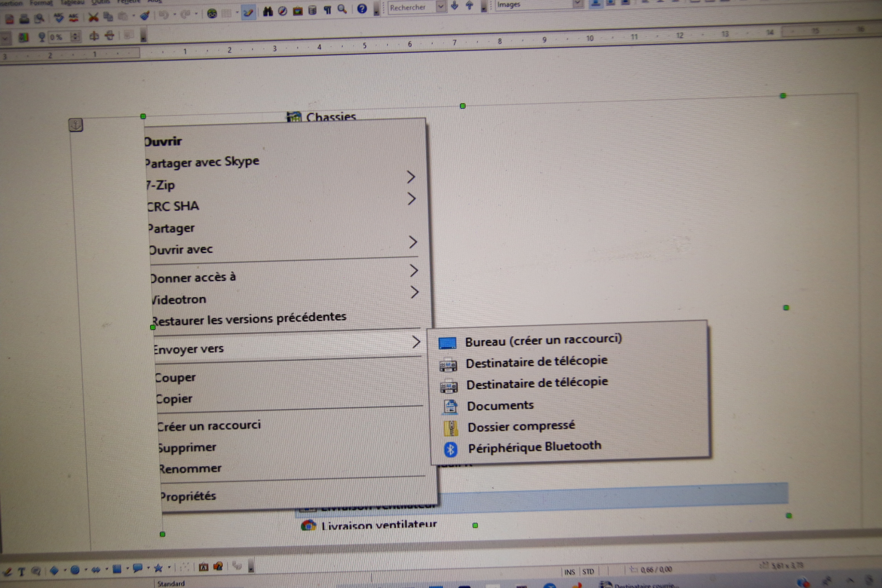Open the Images style dropdown
Screen dimensions: 882x588
point(578,4)
